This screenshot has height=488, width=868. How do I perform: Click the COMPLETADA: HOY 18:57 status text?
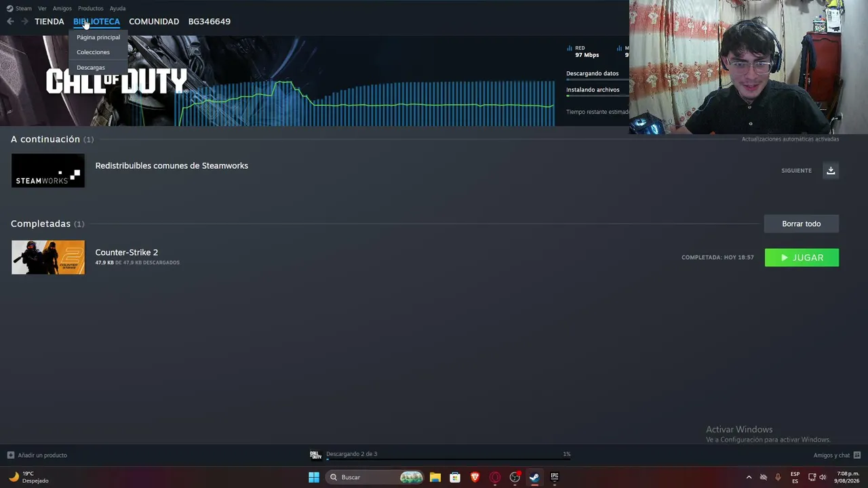point(717,258)
